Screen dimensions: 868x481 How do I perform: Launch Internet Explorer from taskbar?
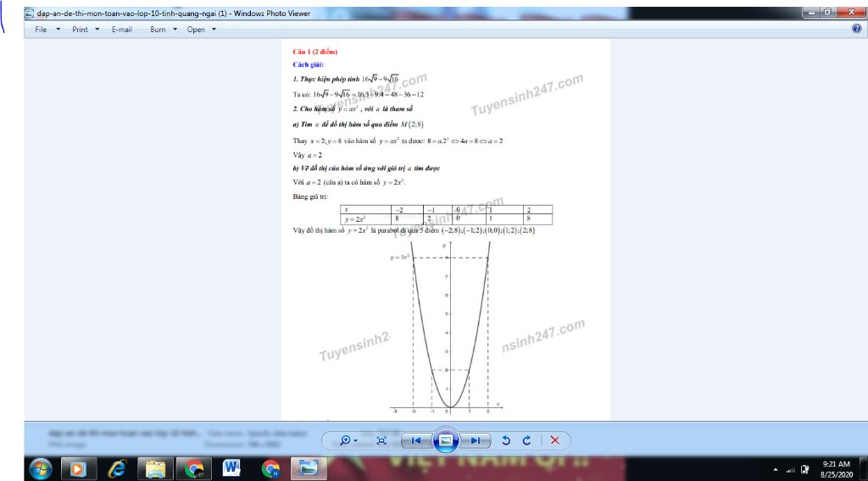[117, 469]
